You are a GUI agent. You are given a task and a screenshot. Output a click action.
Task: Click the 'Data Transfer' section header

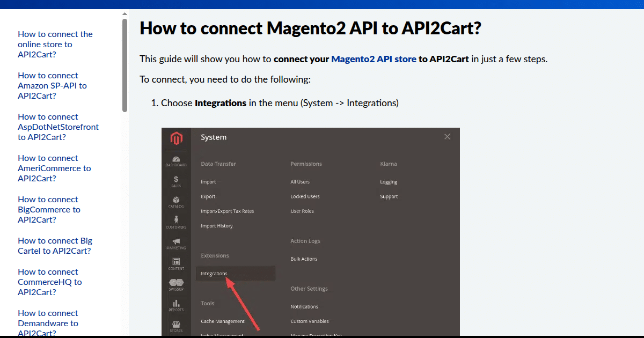[x=218, y=164]
